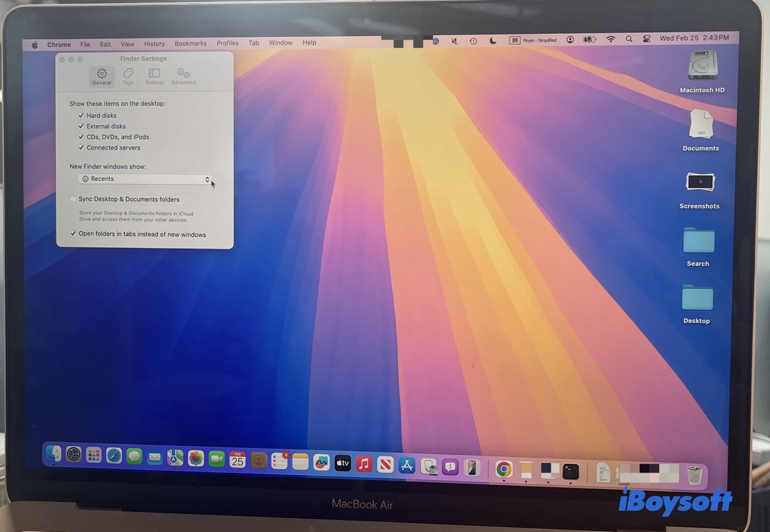Switch to the Sidebar tab in Finder Settings
770x532 pixels.
coord(154,75)
